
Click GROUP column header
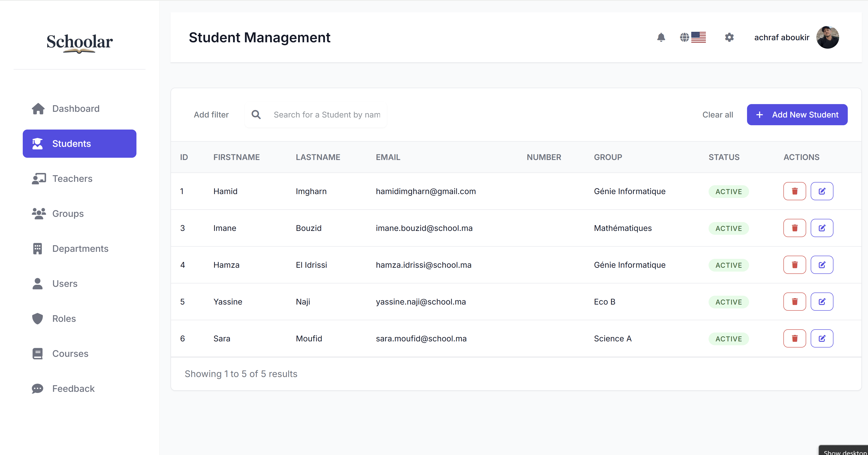[608, 157]
